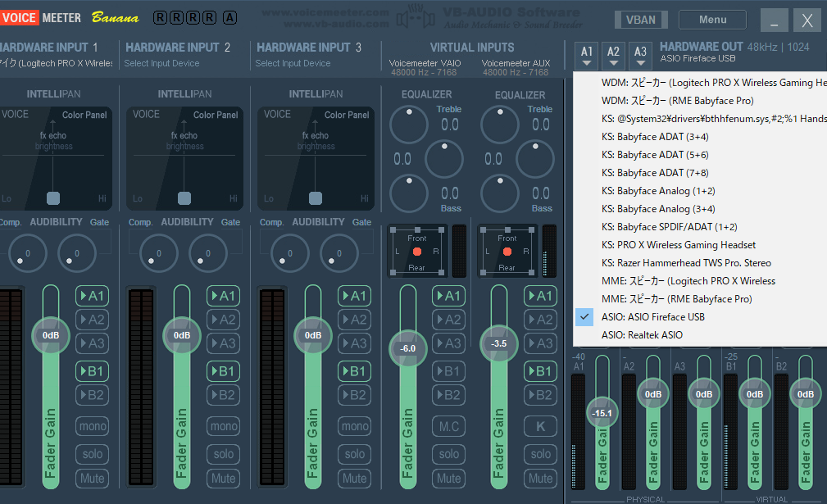The image size is (827, 504).
Task: Click the A1 output fader knob at -15.1
Action: point(602,413)
